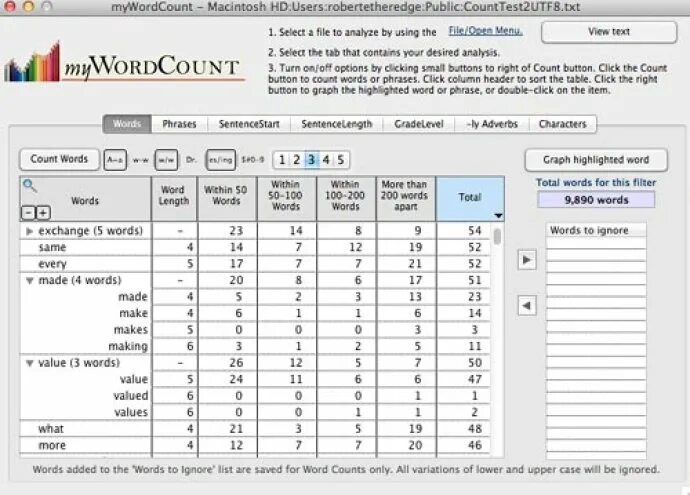Click the Words to ignore list header

pos(596,230)
